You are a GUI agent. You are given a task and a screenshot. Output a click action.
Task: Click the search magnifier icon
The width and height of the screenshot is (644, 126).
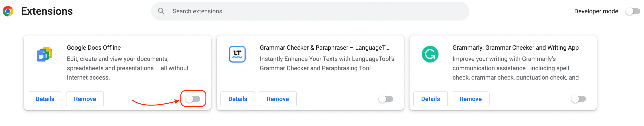pyautogui.click(x=161, y=11)
